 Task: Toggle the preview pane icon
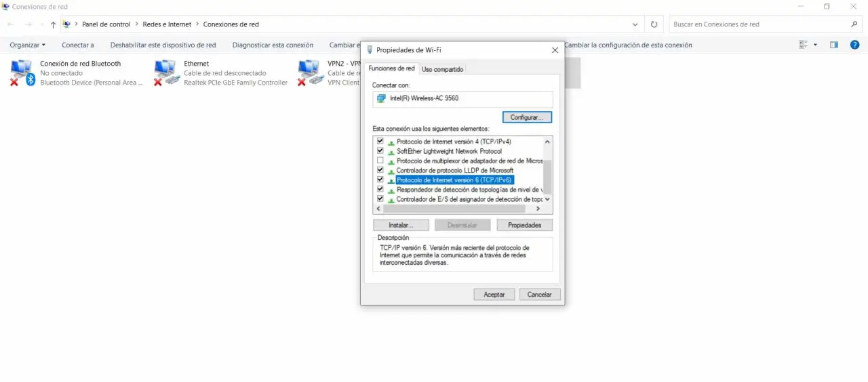(x=834, y=45)
